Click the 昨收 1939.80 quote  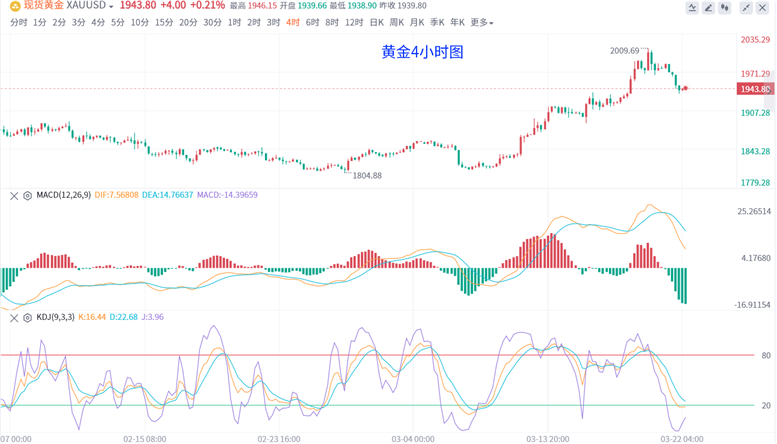(403, 6)
